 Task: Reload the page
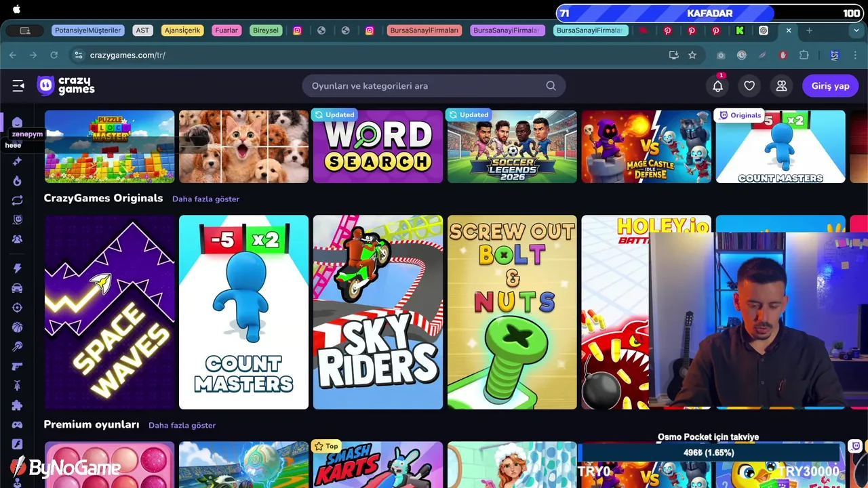[54, 55]
